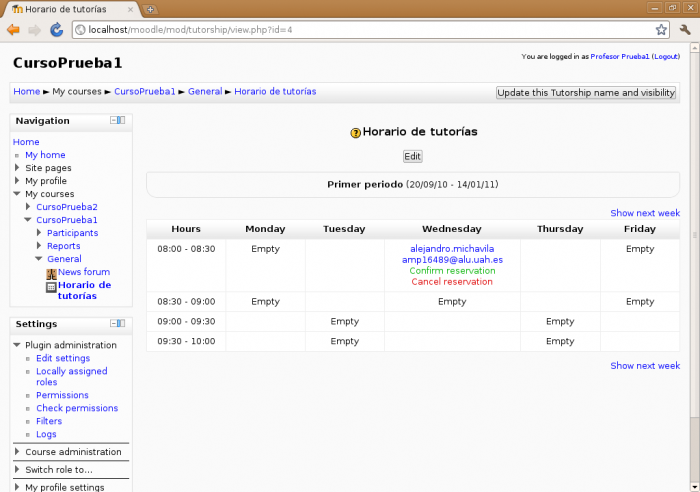Open CursoPrueba1 in breadcrumb
The height and width of the screenshot is (492, 700).
click(x=145, y=92)
